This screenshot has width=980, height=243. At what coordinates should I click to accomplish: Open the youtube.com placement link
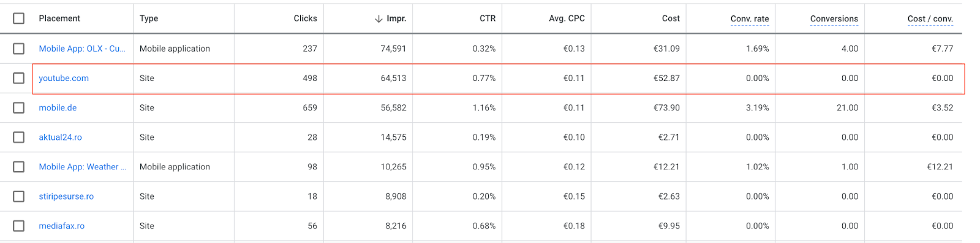(64, 78)
